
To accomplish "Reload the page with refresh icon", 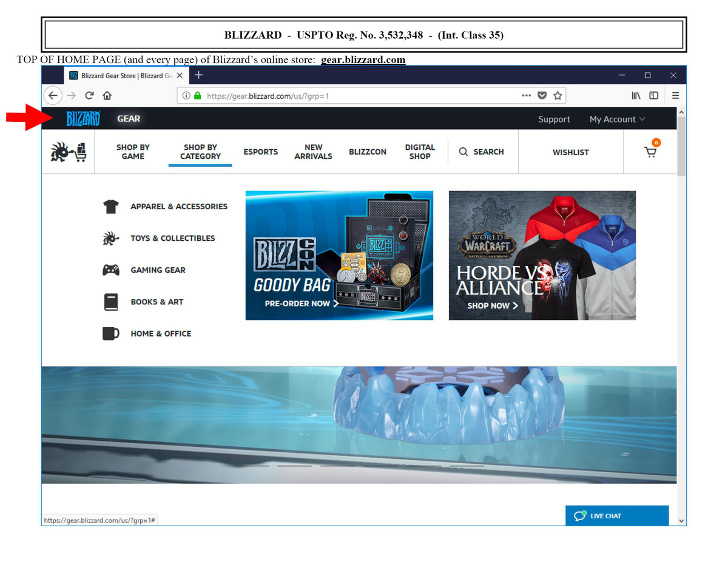I will pos(89,96).
